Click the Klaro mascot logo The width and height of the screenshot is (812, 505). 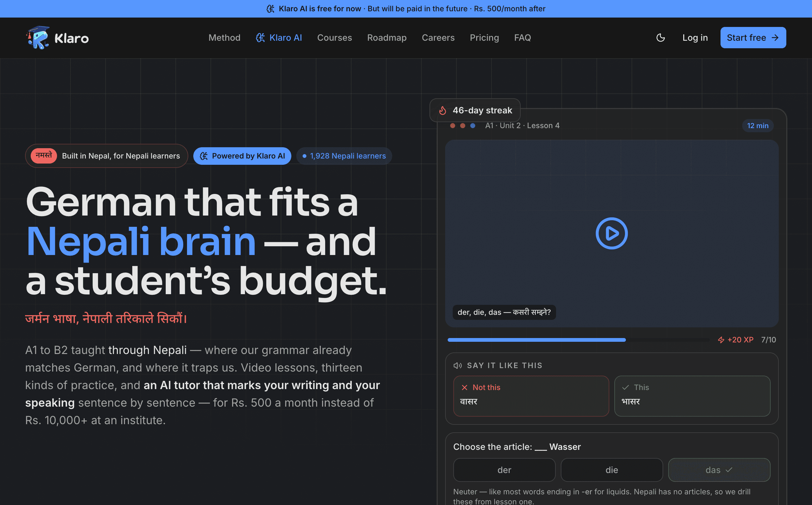tap(38, 38)
